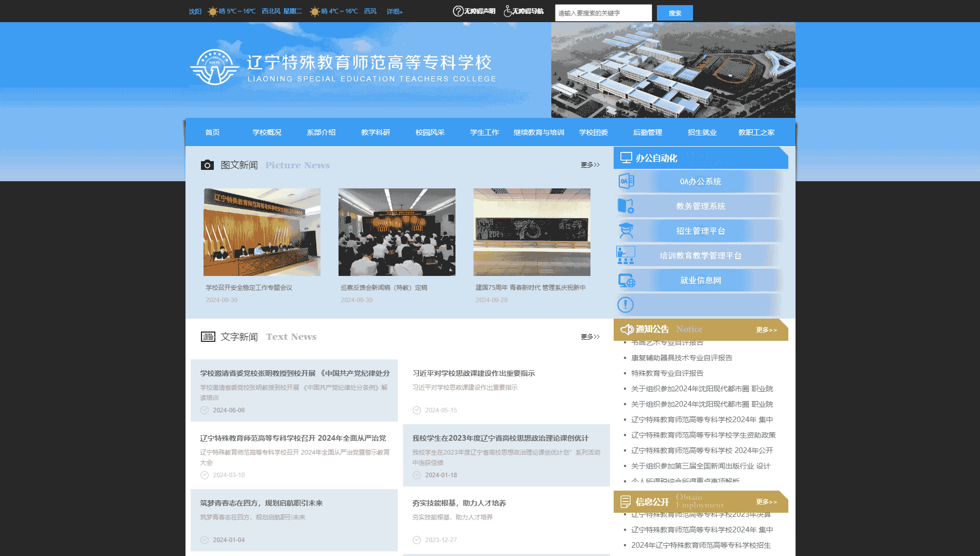
Task: Click the megaphone icon in 通知公告 header
Action: [627, 329]
